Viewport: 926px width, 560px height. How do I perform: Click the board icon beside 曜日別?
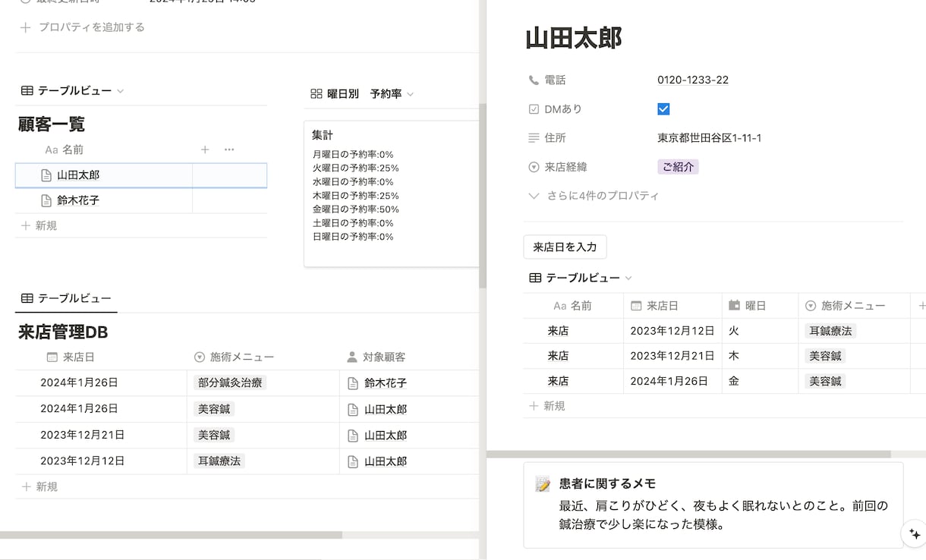317,94
